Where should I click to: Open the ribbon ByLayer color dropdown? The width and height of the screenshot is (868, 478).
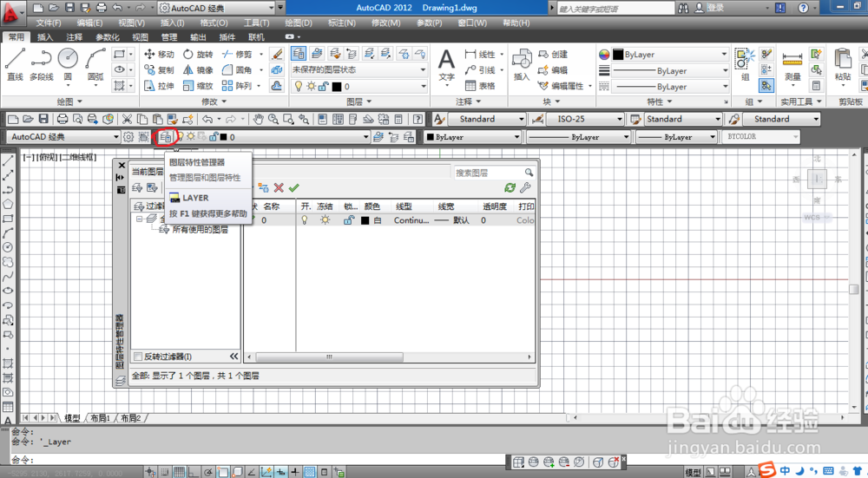pyautogui.click(x=670, y=54)
